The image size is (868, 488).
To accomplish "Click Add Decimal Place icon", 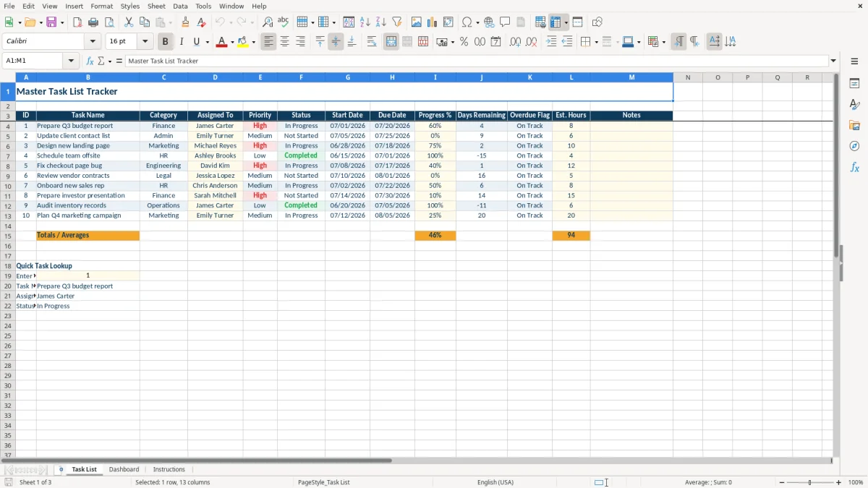I will [x=515, y=42].
